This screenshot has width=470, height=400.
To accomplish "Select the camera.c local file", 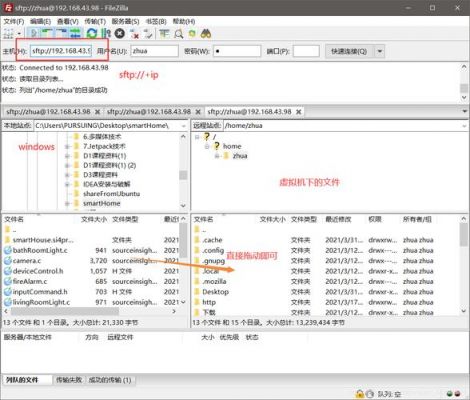I will (x=27, y=260).
